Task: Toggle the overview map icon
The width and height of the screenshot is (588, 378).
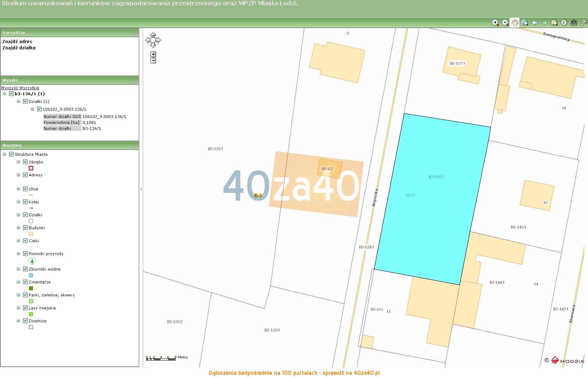Action: click(583, 22)
